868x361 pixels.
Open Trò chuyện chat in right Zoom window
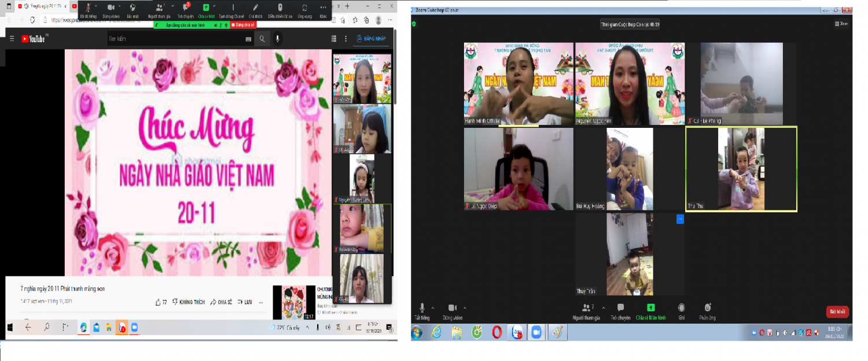pyautogui.click(x=620, y=308)
